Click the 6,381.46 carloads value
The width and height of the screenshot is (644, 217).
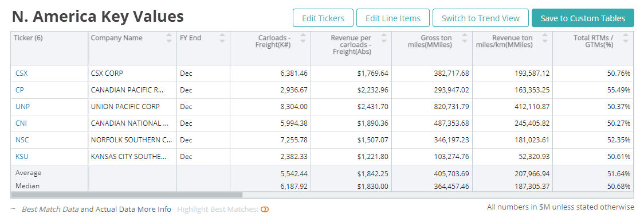click(294, 73)
